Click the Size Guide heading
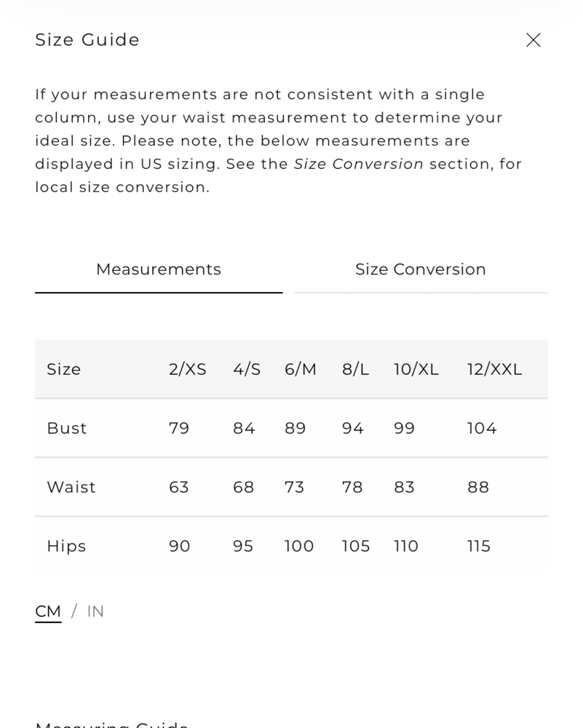Image resolution: width=583 pixels, height=728 pixels. click(x=87, y=40)
